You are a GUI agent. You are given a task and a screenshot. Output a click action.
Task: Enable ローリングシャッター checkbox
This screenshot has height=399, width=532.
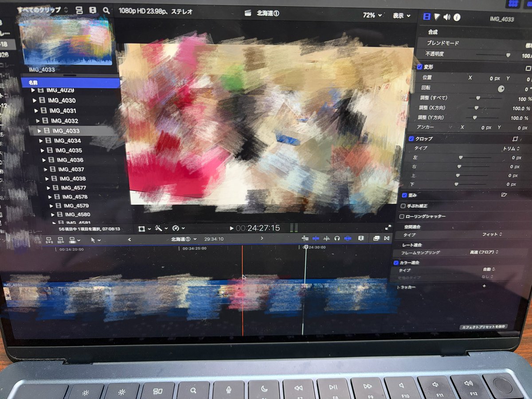point(401,216)
